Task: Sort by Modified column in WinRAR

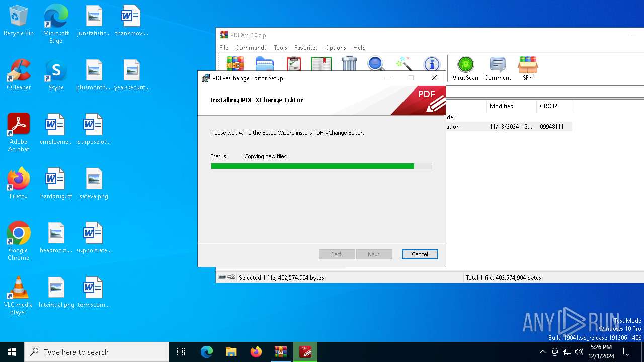Action: coord(511,106)
